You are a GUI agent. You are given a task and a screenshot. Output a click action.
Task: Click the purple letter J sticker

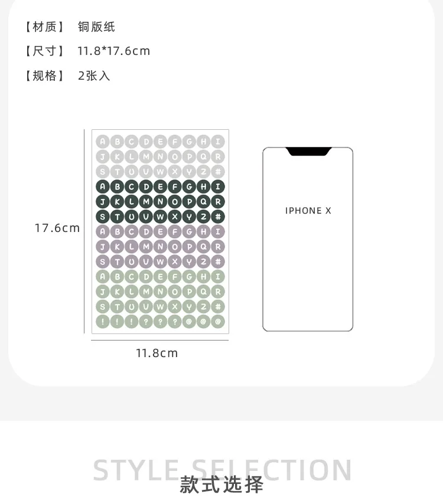tap(103, 247)
